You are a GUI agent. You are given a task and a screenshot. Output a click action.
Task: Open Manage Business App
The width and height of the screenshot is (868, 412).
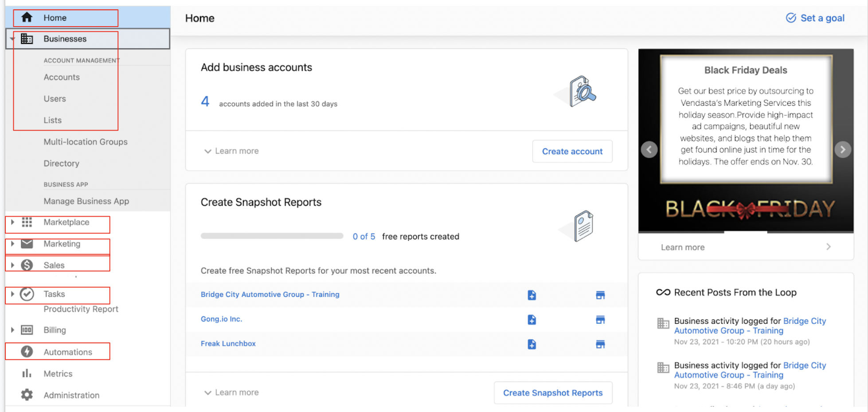pos(86,201)
